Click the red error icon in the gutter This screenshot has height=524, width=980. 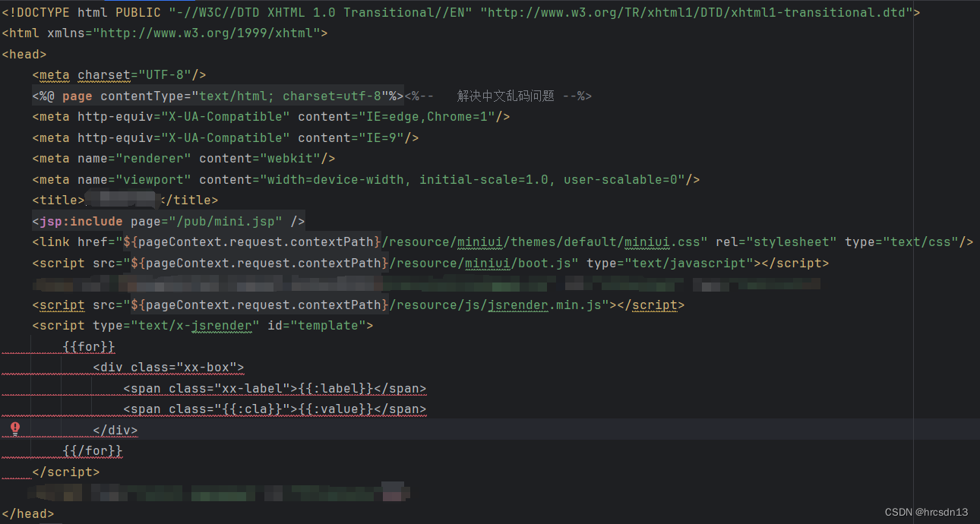pos(14,428)
